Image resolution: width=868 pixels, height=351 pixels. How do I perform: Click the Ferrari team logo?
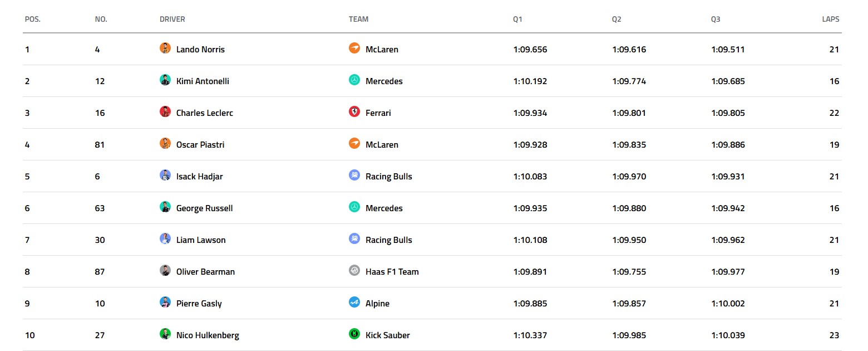(354, 112)
